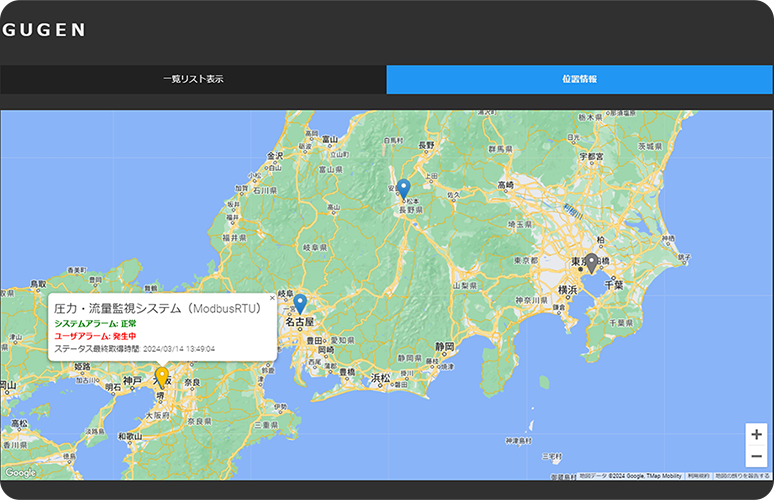The height and width of the screenshot is (500, 774).
Task: Click the システムアラーム: 正常 status text
Action: click(95, 324)
